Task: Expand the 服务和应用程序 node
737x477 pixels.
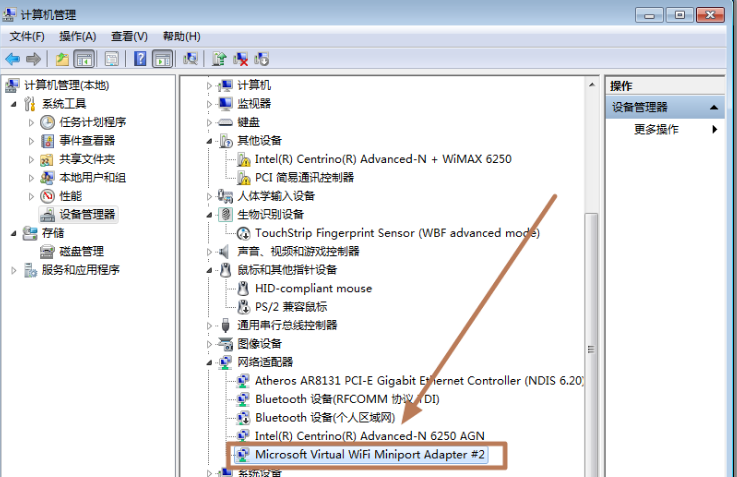Action: pyautogui.click(x=14, y=270)
